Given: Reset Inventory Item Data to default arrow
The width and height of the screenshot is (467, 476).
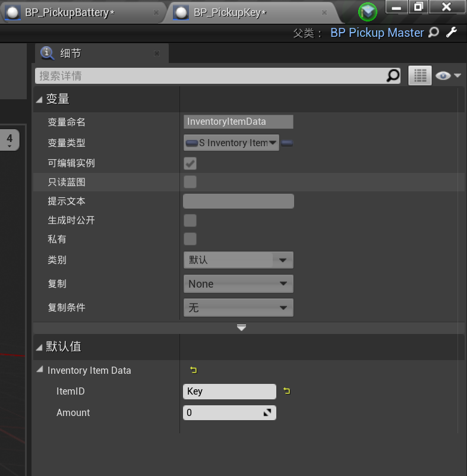Looking at the screenshot, I should point(193,370).
